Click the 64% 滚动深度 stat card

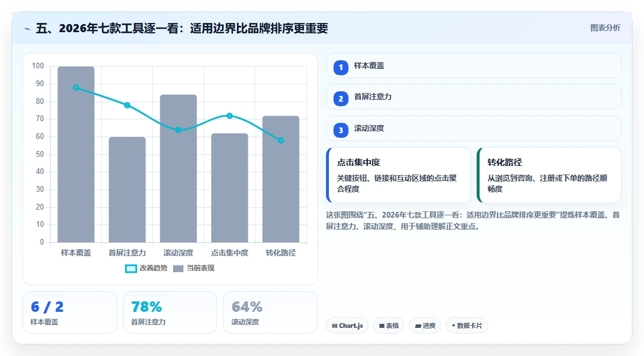[x=270, y=312]
